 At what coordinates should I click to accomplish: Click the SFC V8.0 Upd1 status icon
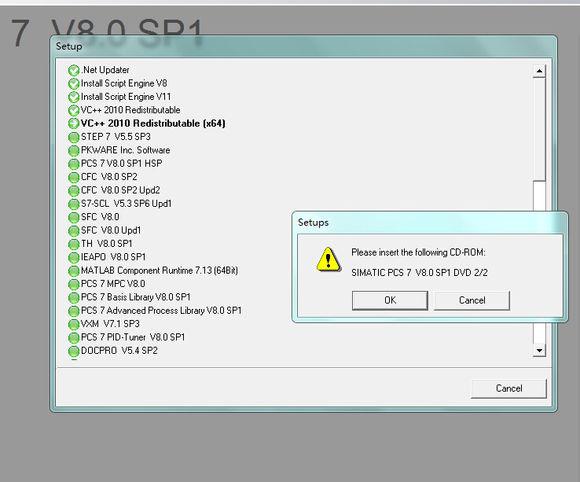pyautogui.click(x=74, y=231)
